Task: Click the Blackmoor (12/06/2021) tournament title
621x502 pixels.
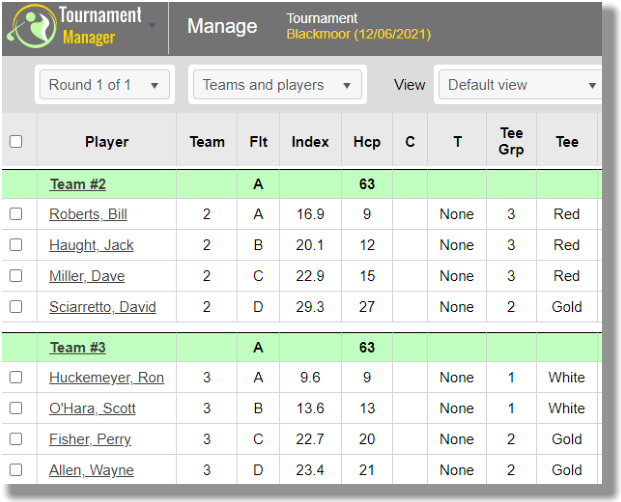Action: coord(358,34)
